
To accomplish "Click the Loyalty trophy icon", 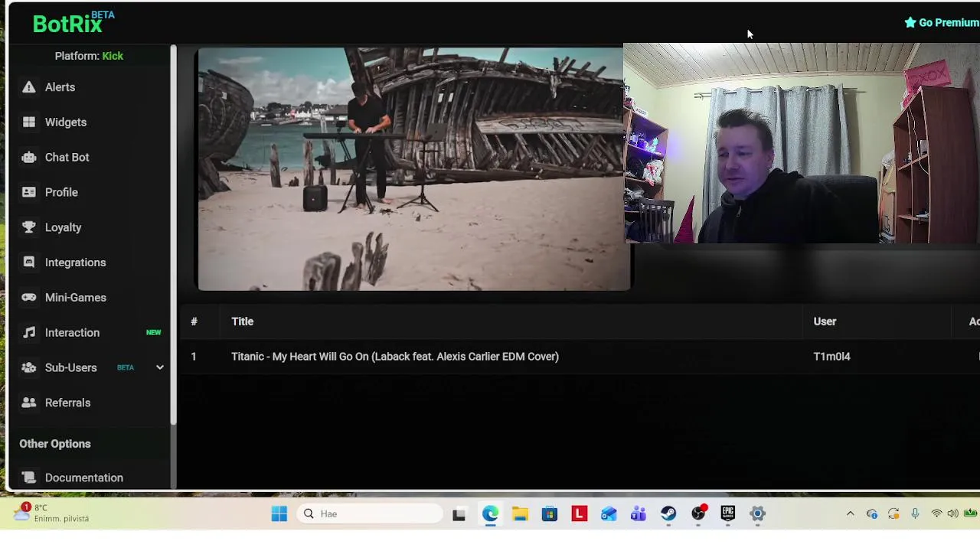I will click(x=29, y=227).
